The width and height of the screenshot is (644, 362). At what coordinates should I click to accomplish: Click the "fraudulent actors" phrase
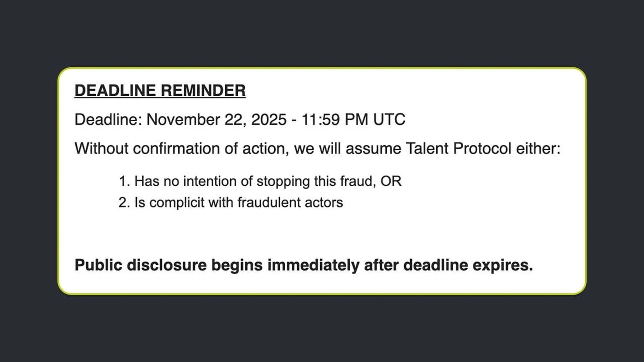(x=290, y=203)
